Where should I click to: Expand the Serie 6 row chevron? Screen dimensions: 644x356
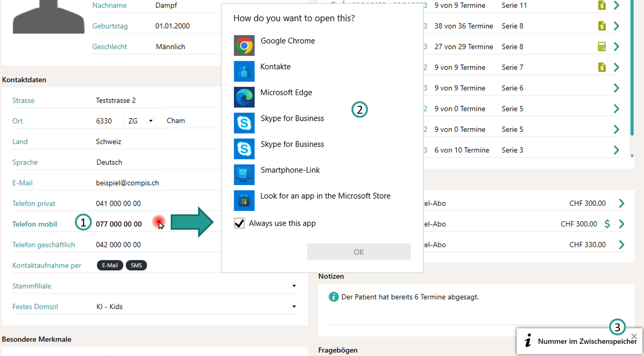(x=617, y=88)
